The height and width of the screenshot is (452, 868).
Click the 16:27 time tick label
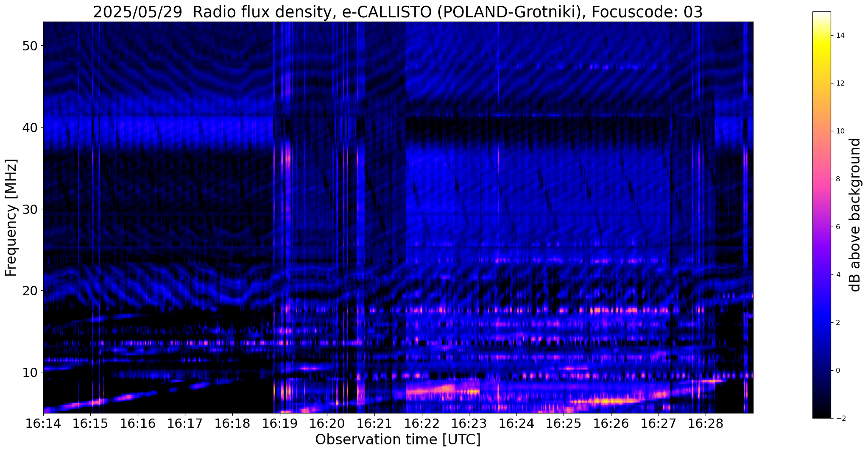click(658, 424)
